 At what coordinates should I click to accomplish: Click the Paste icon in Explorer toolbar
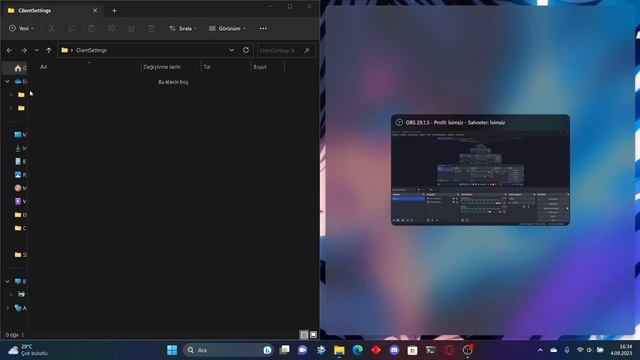click(x=91, y=29)
